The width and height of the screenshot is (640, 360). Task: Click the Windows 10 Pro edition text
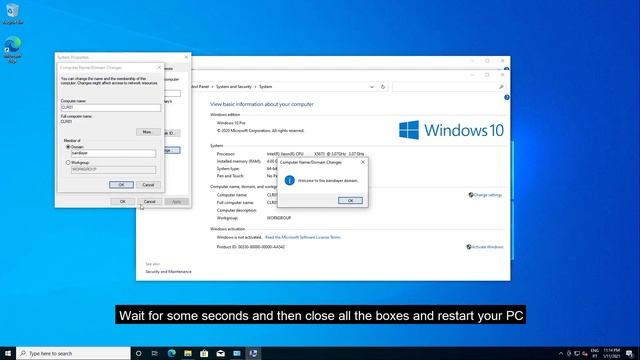tap(231, 123)
